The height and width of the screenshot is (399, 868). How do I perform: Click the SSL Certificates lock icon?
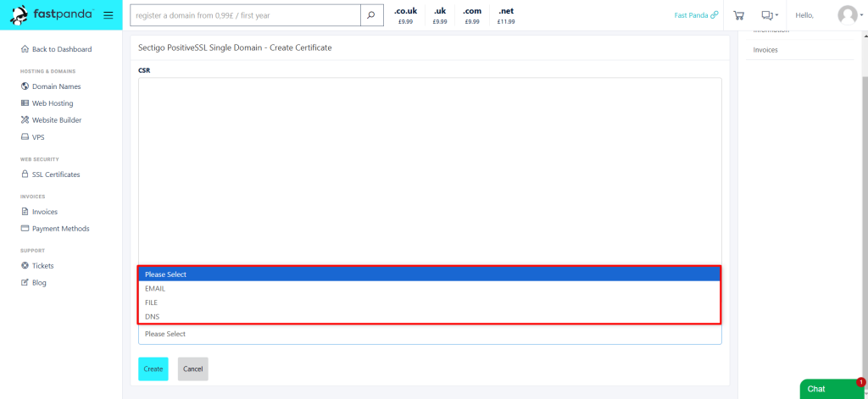coord(25,174)
